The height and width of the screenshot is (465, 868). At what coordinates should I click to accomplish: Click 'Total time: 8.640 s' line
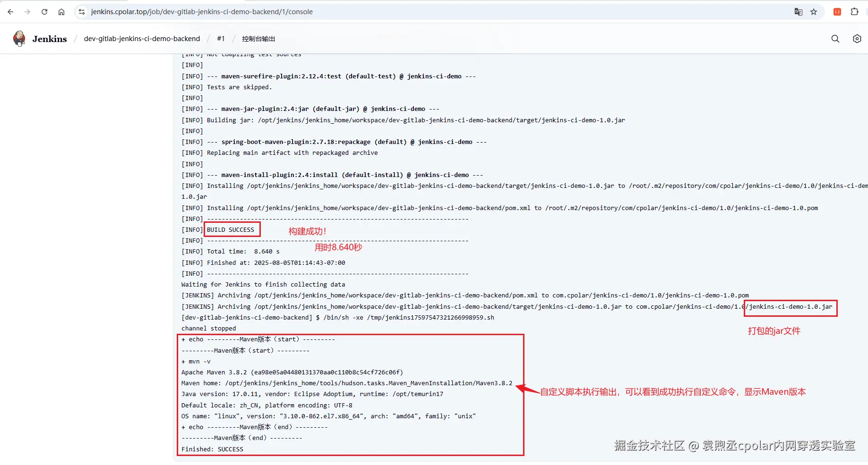point(231,252)
